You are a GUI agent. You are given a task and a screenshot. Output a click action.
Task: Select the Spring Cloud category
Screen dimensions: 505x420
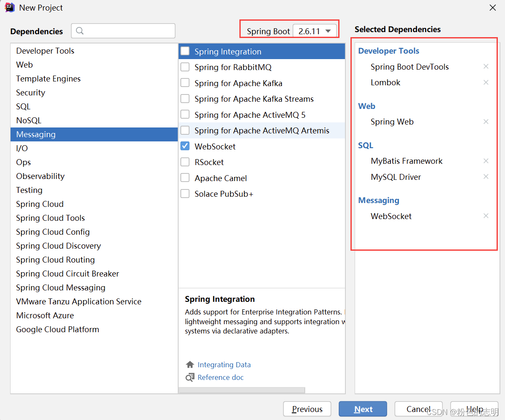[94, 204]
